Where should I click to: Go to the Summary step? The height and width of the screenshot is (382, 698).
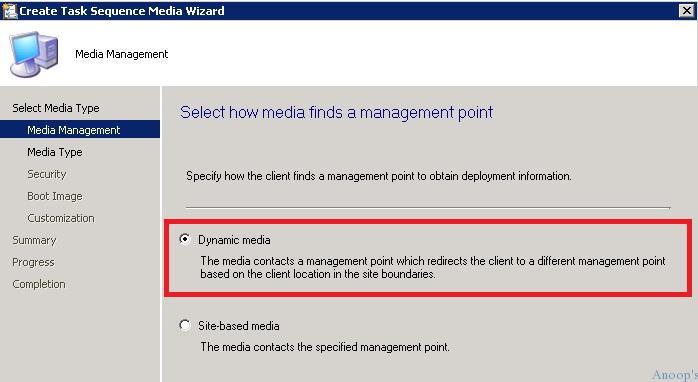(34, 240)
